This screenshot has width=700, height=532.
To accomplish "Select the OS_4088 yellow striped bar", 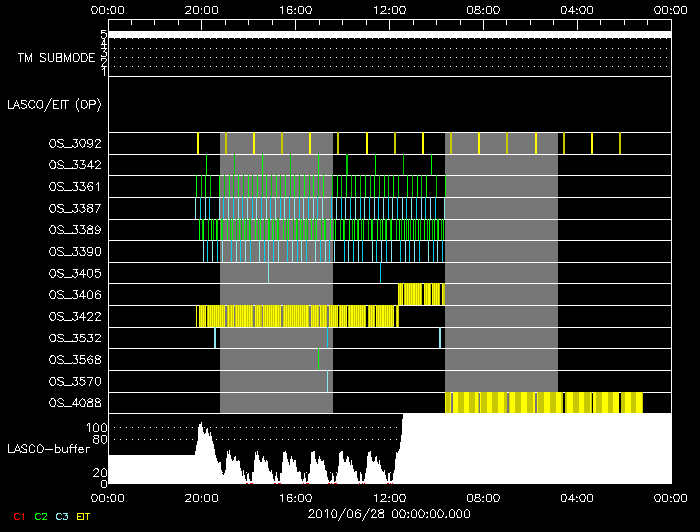I will [543, 402].
